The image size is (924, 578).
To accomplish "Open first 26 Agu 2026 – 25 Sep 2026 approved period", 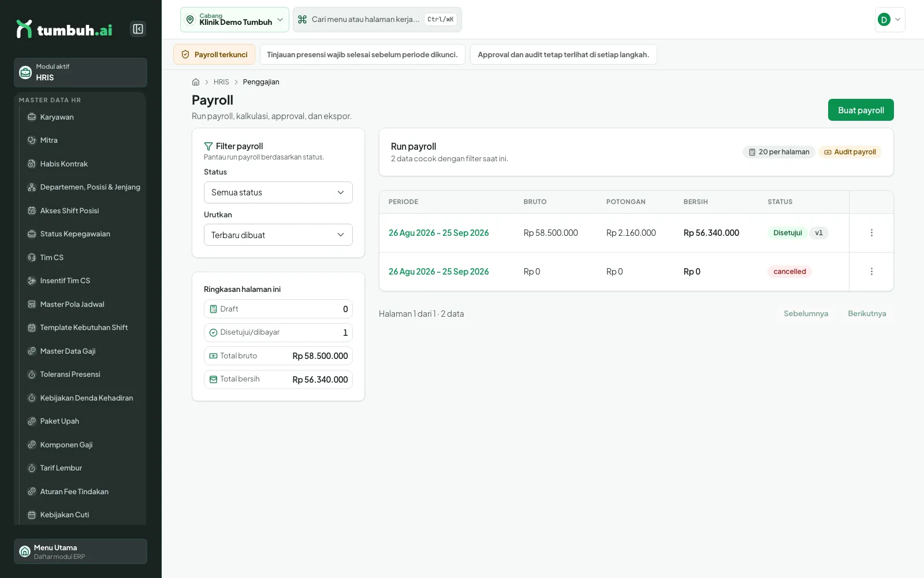I will coord(438,233).
